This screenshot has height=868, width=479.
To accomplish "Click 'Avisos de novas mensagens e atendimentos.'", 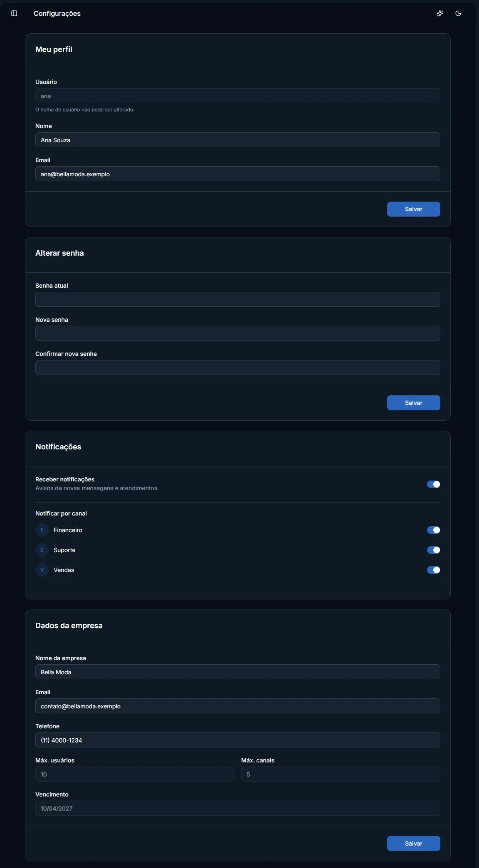I will 97,488.
